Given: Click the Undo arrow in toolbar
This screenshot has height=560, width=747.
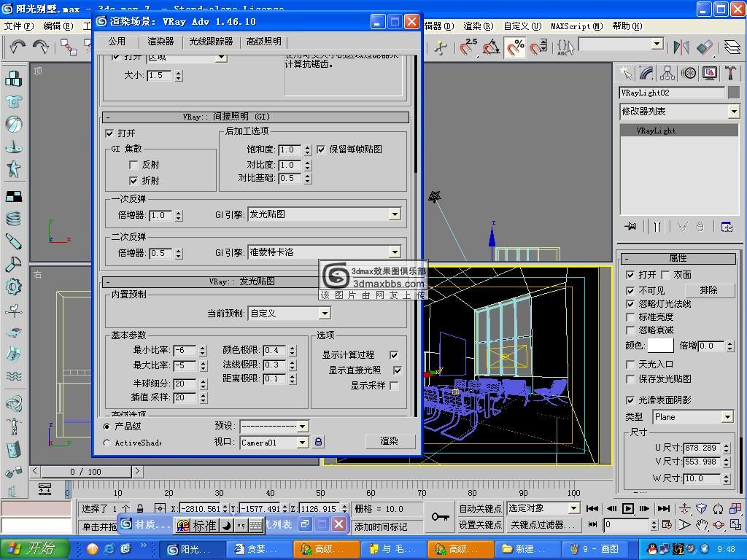Looking at the screenshot, I should pyautogui.click(x=18, y=47).
